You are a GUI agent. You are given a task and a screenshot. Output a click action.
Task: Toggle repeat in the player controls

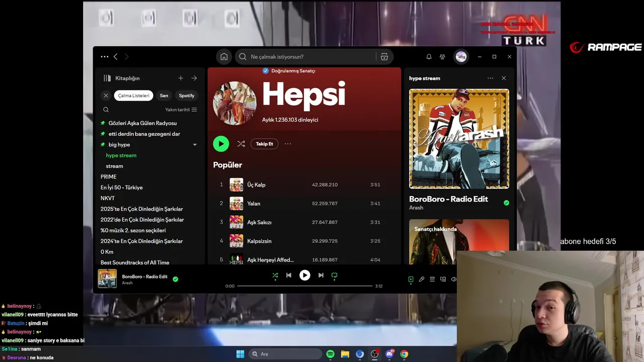[334, 275]
